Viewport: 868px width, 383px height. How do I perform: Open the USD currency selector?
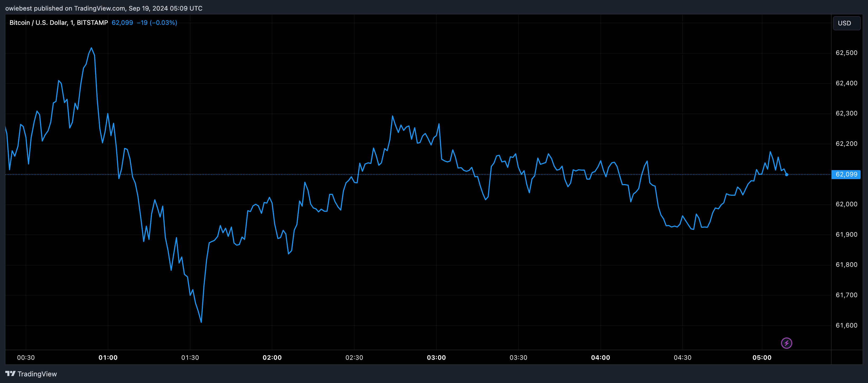pos(846,23)
